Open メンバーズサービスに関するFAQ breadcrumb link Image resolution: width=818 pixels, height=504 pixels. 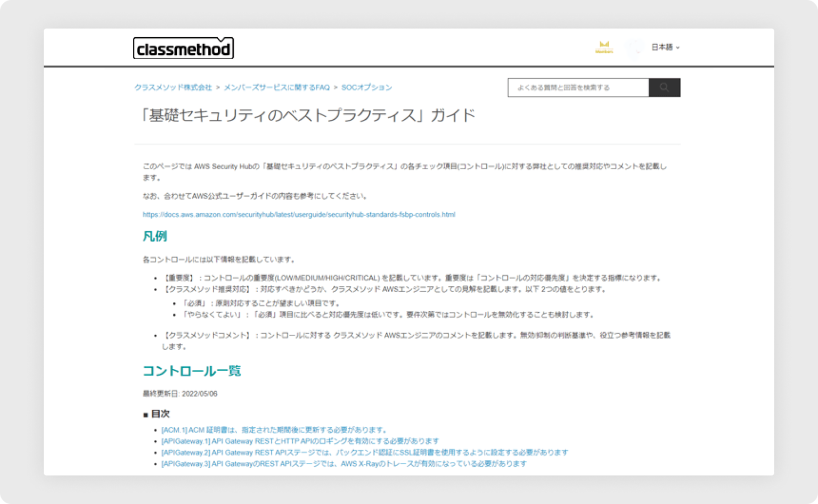pyautogui.click(x=276, y=87)
